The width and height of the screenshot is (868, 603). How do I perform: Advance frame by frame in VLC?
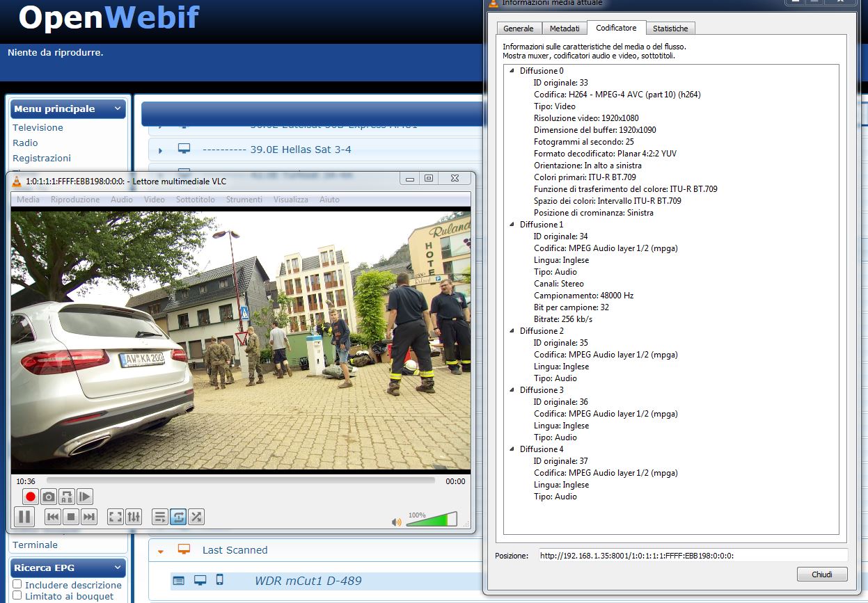tap(84, 497)
